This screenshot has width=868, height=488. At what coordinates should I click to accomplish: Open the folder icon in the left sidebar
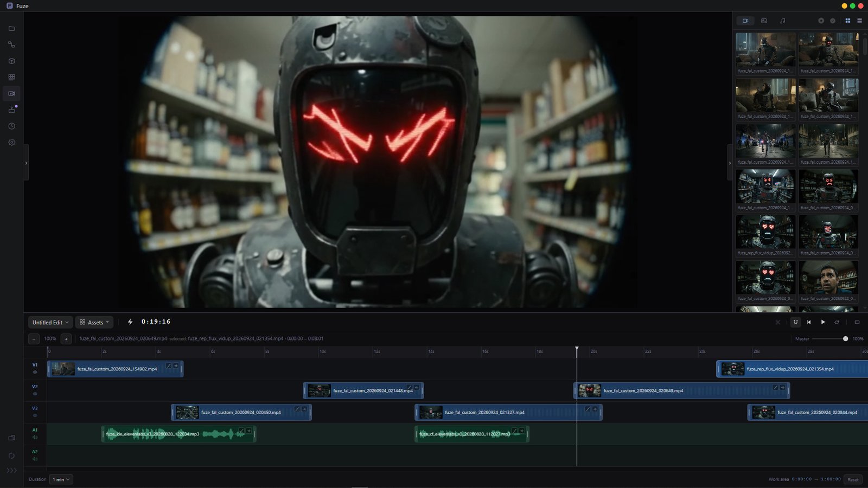[x=11, y=29]
